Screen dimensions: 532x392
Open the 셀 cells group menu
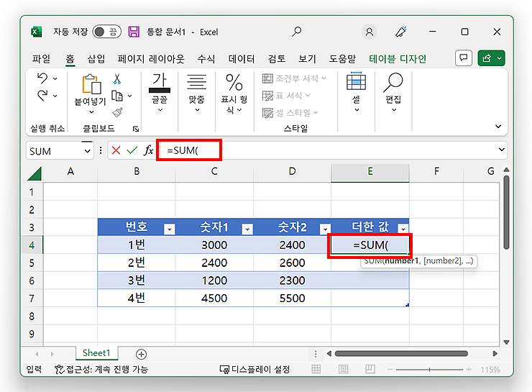[x=357, y=92]
